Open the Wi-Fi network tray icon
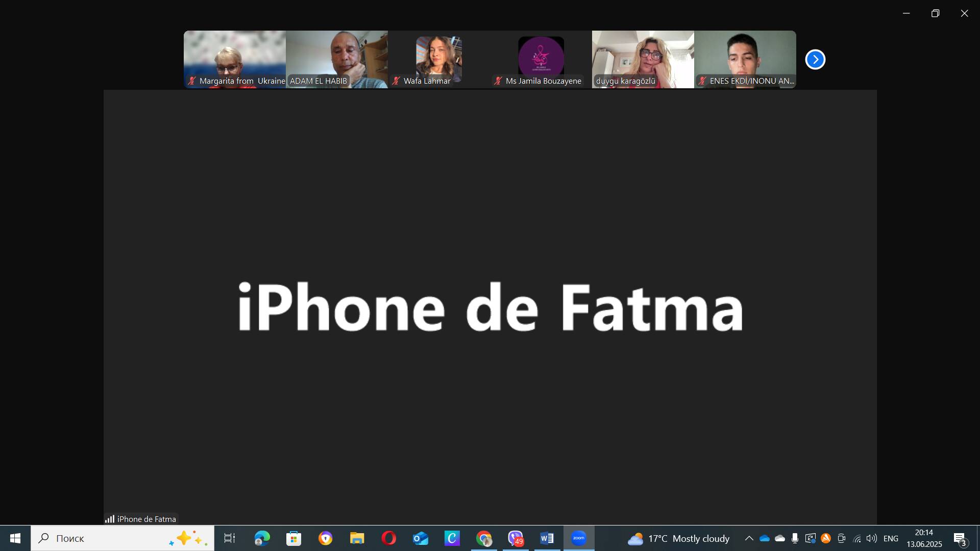Viewport: 980px width, 551px height. tap(857, 538)
